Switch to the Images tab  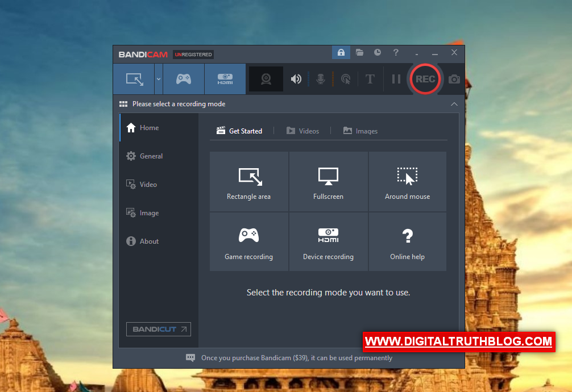tap(360, 131)
